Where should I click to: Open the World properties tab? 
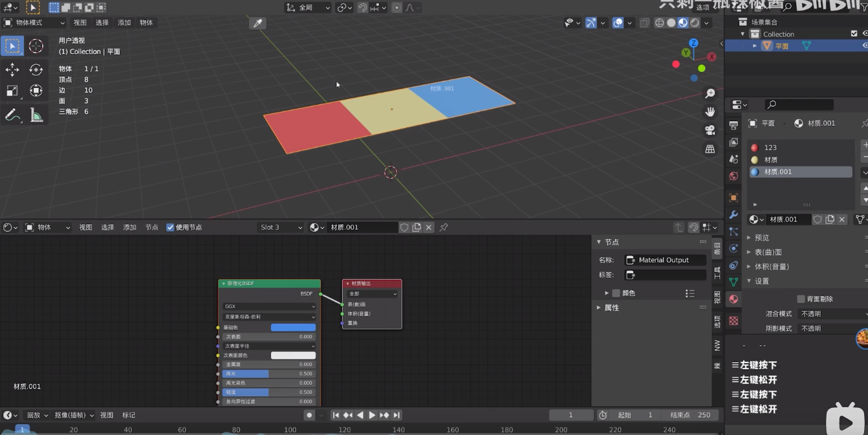pos(733,176)
